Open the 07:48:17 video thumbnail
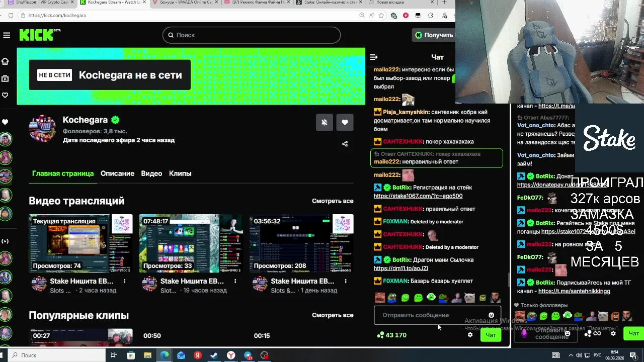Viewport: 644px width, 362px height. pos(191,243)
